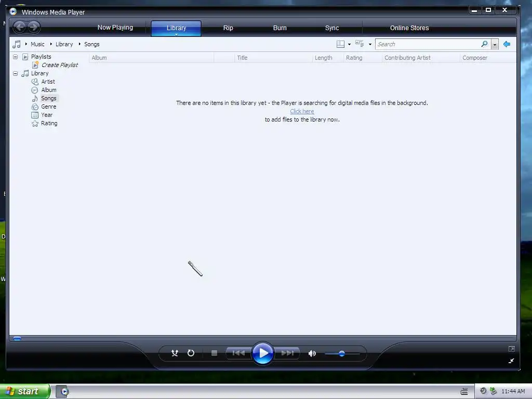Select the Playlists tree item
The height and width of the screenshot is (399, 532).
click(41, 57)
